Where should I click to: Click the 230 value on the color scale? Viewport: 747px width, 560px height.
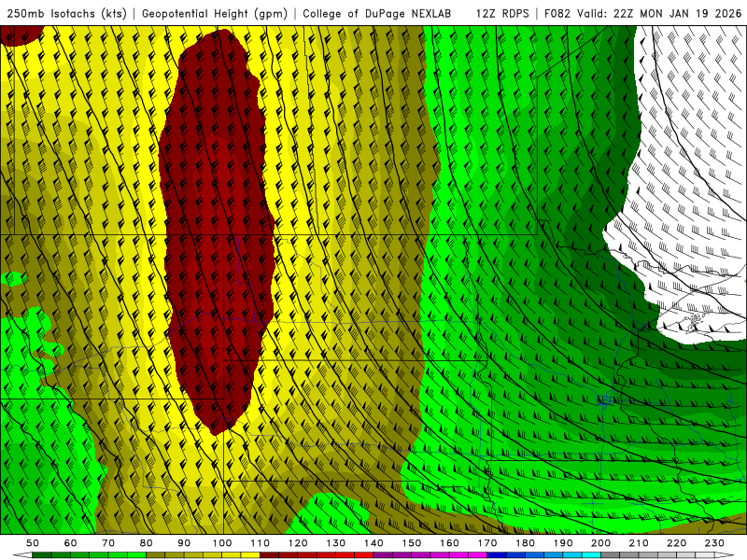(x=714, y=543)
